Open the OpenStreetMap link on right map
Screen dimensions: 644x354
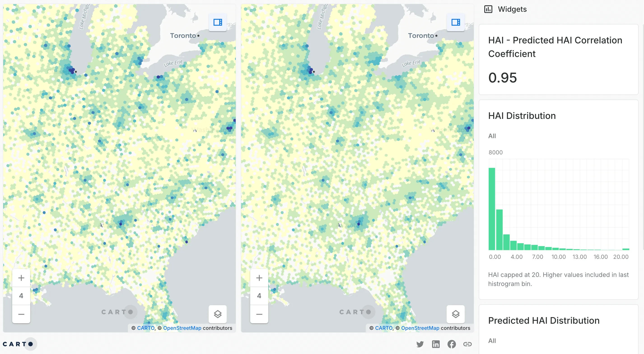420,328
